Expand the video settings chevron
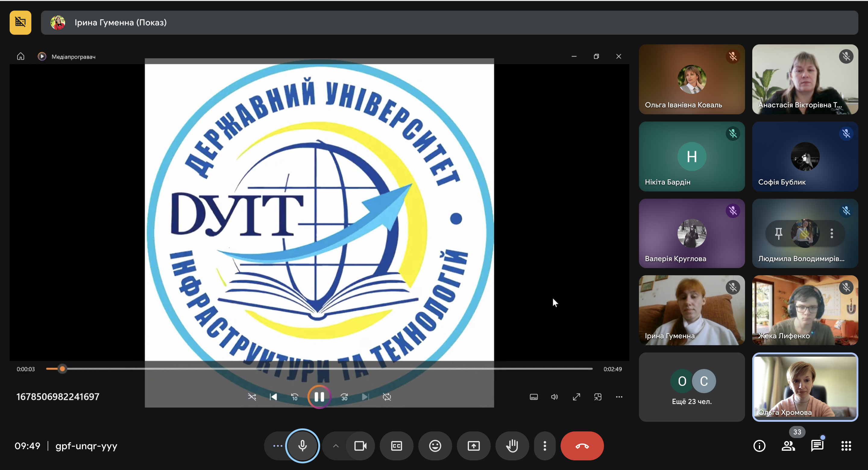Viewport: 868px width, 470px height. click(336, 446)
